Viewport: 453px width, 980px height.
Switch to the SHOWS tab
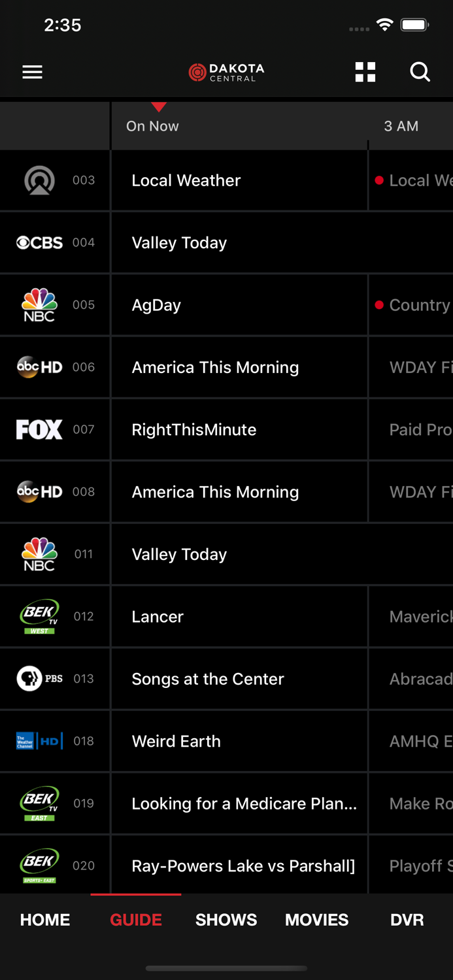point(226,919)
